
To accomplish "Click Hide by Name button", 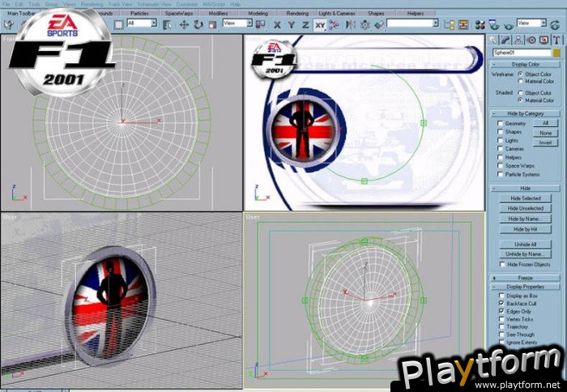I will [x=526, y=219].
